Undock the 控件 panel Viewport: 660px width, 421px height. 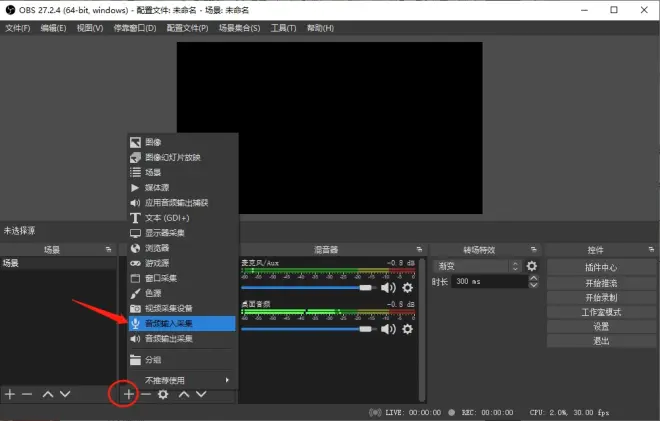(x=651, y=250)
